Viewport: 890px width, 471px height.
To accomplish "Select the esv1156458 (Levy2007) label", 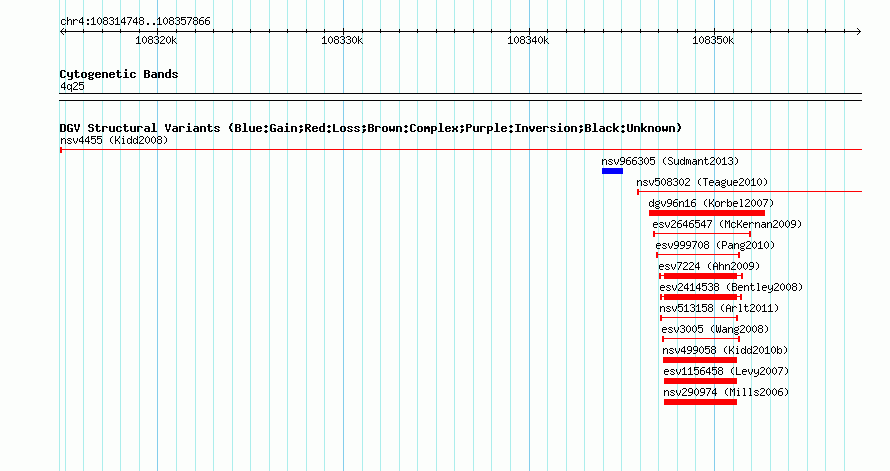I will point(727,371).
